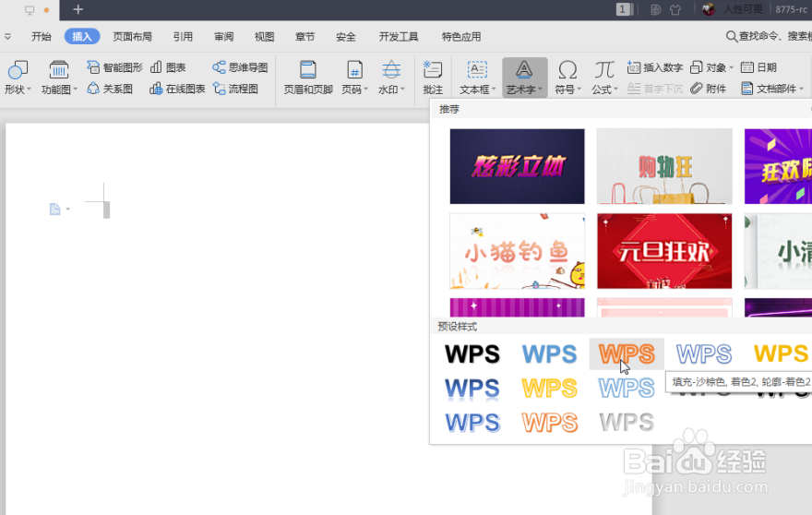812x515 pixels.
Task: Select the 小猫钓鱼 WordArt template
Action: (x=517, y=251)
